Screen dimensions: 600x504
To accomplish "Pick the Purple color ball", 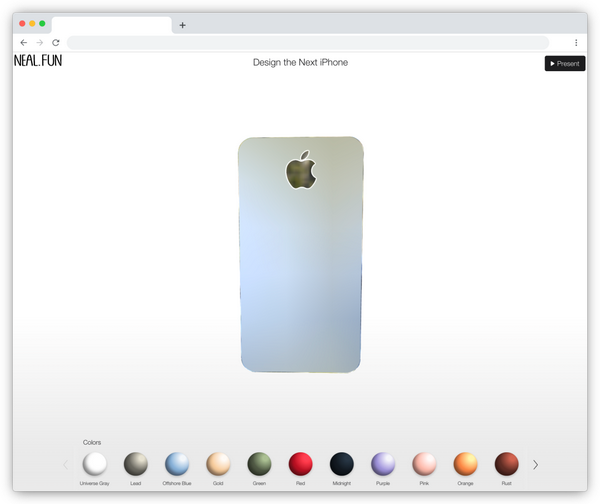I will pos(383,464).
